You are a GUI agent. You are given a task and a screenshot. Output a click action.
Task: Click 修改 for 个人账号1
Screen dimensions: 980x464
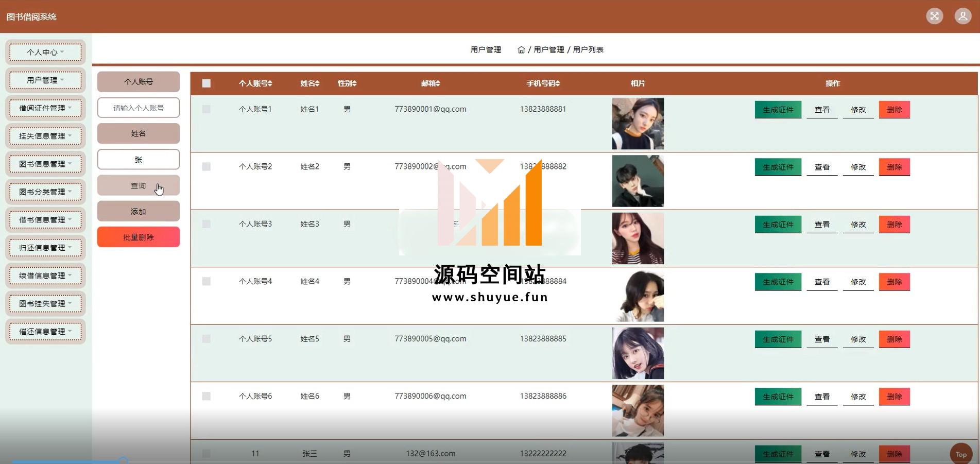[858, 110]
